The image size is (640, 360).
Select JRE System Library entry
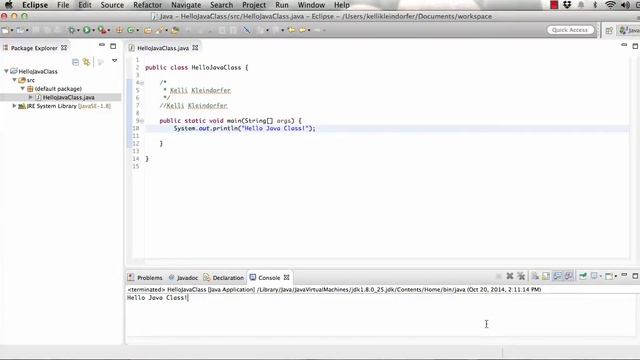coord(64,106)
